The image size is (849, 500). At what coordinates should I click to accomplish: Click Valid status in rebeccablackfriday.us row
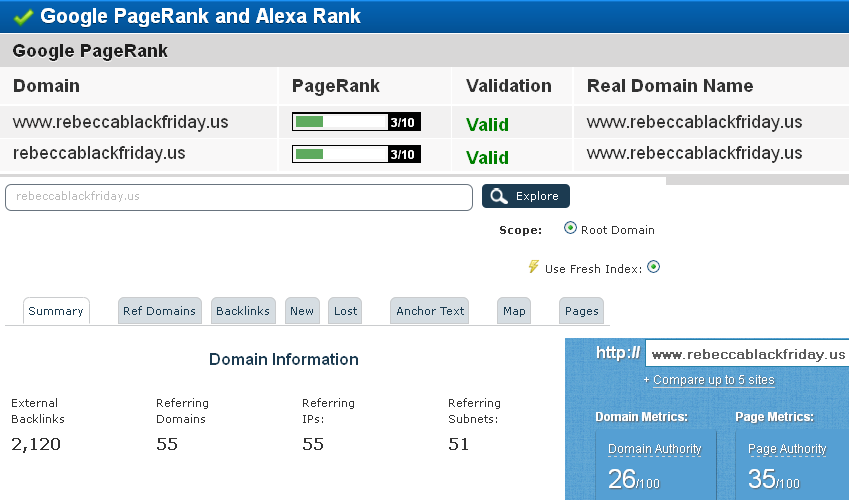[487, 158]
